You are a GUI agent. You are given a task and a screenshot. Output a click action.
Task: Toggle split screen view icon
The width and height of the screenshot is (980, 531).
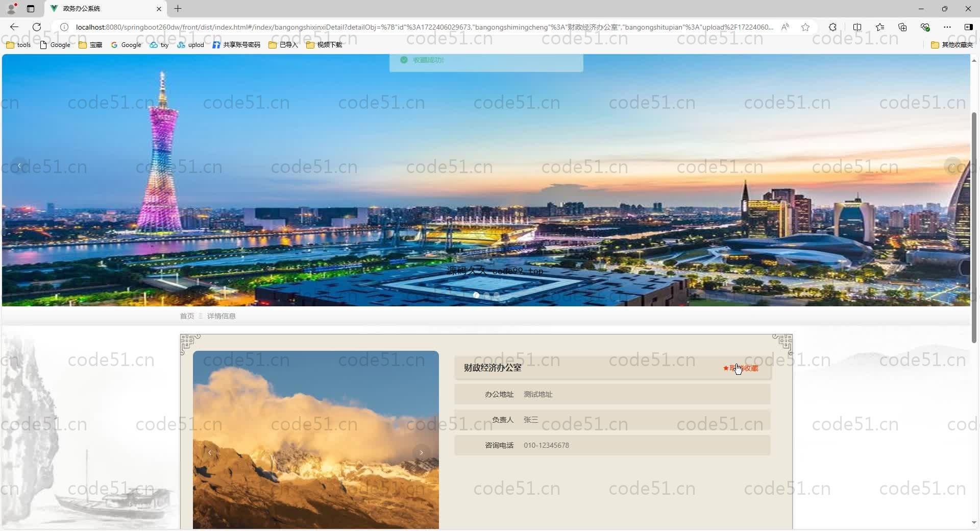tap(857, 27)
